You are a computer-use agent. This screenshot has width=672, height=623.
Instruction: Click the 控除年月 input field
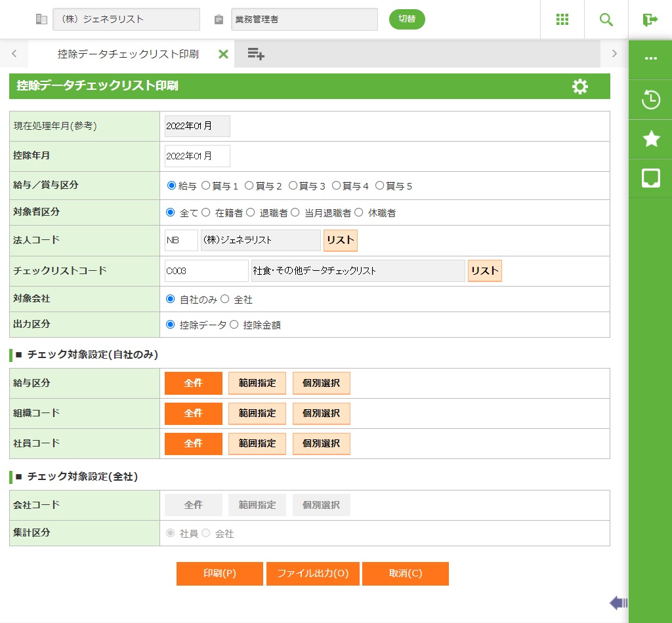pyautogui.click(x=197, y=156)
